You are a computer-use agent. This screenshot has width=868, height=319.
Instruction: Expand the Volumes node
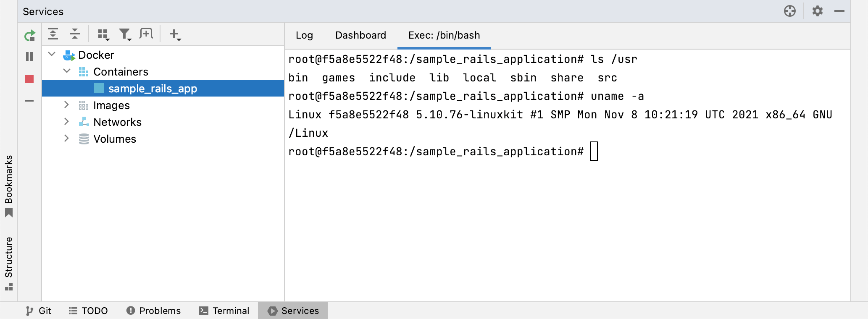66,139
